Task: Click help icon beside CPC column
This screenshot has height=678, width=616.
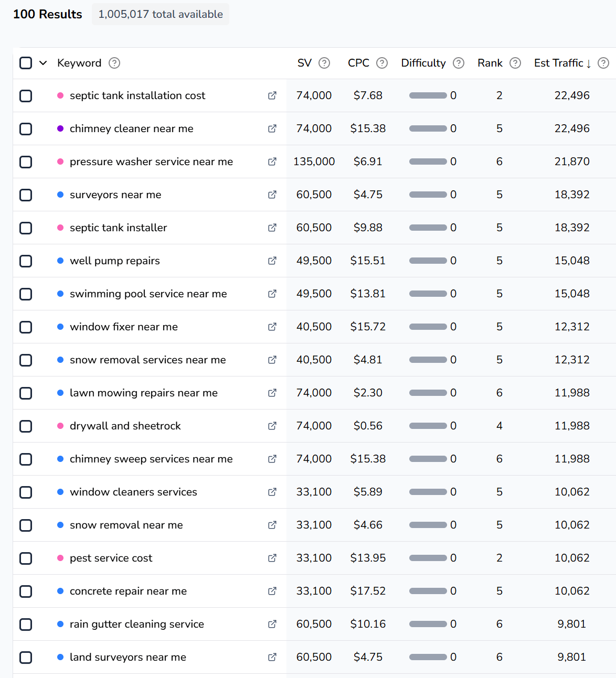Action: point(382,63)
